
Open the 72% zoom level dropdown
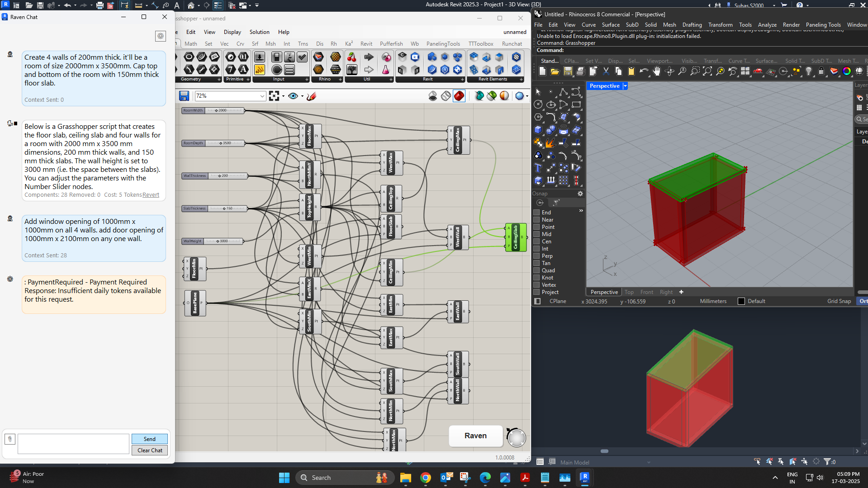[x=262, y=96]
